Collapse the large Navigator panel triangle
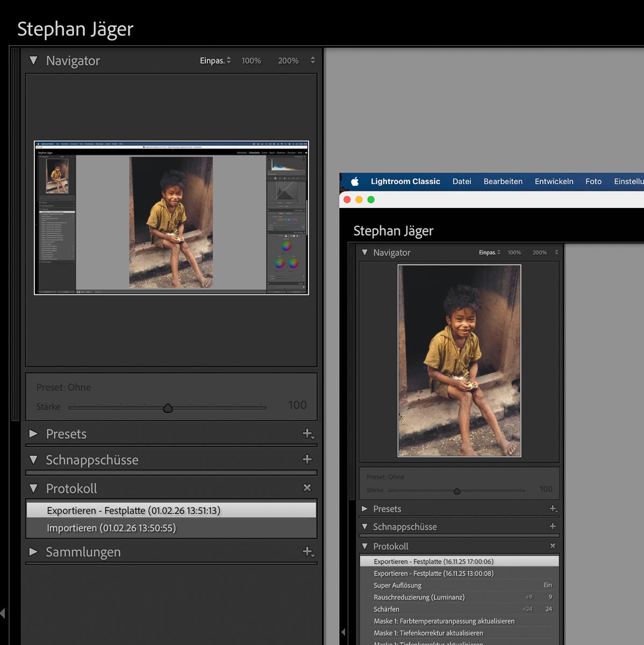Image resolution: width=644 pixels, height=645 pixels. 33,61
